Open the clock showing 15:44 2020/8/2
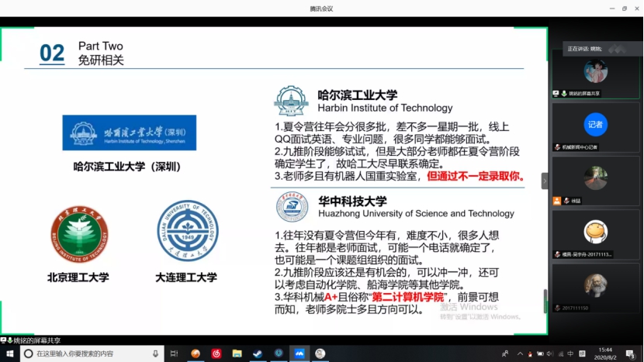Viewport: 644px width, 362px height. click(x=605, y=353)
